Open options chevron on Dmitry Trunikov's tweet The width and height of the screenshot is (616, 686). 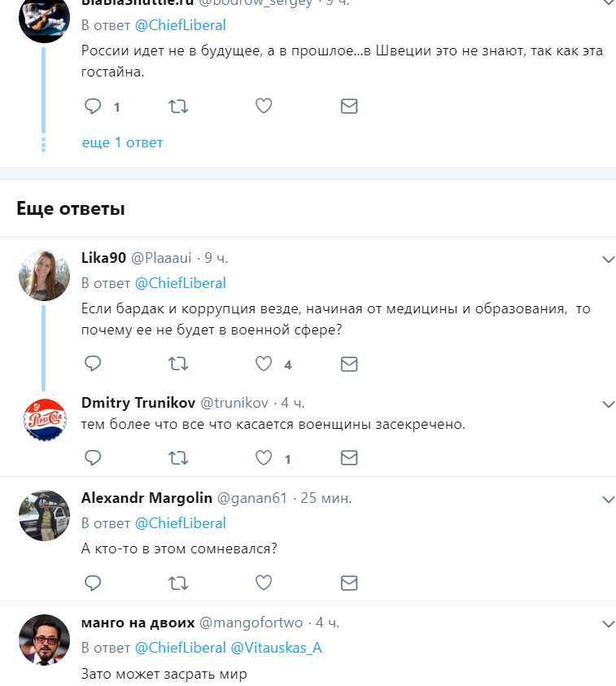coord(608,404)
